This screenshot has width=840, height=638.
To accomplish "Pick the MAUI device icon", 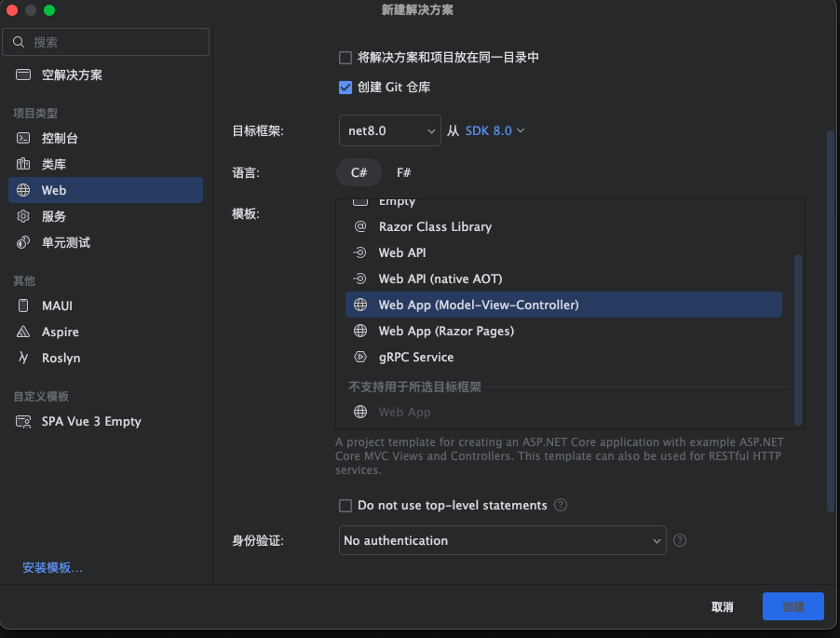I will click(x=23, y=305).
